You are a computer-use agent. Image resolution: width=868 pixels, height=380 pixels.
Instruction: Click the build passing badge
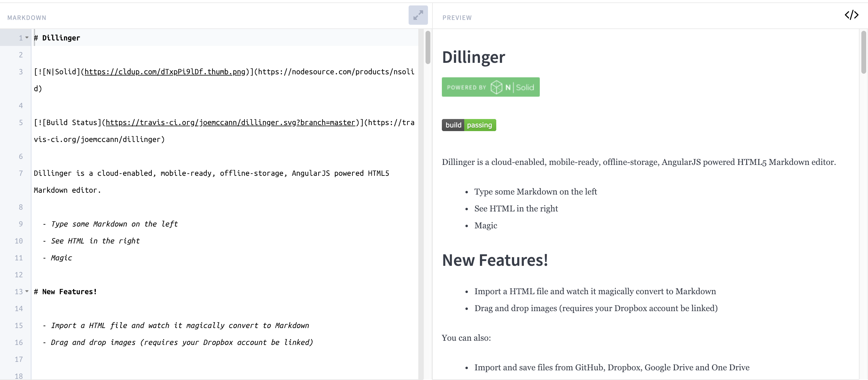click(469, 125)
